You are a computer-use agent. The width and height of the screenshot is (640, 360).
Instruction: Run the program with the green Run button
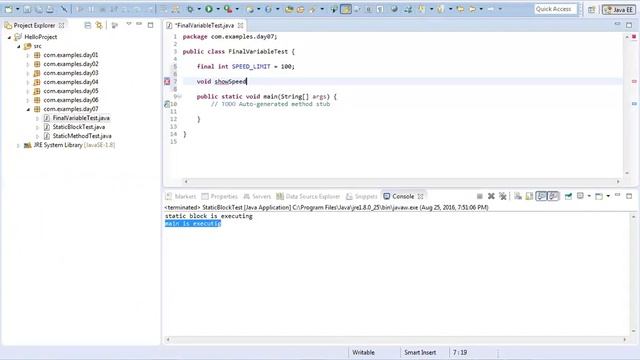point(209,9)
